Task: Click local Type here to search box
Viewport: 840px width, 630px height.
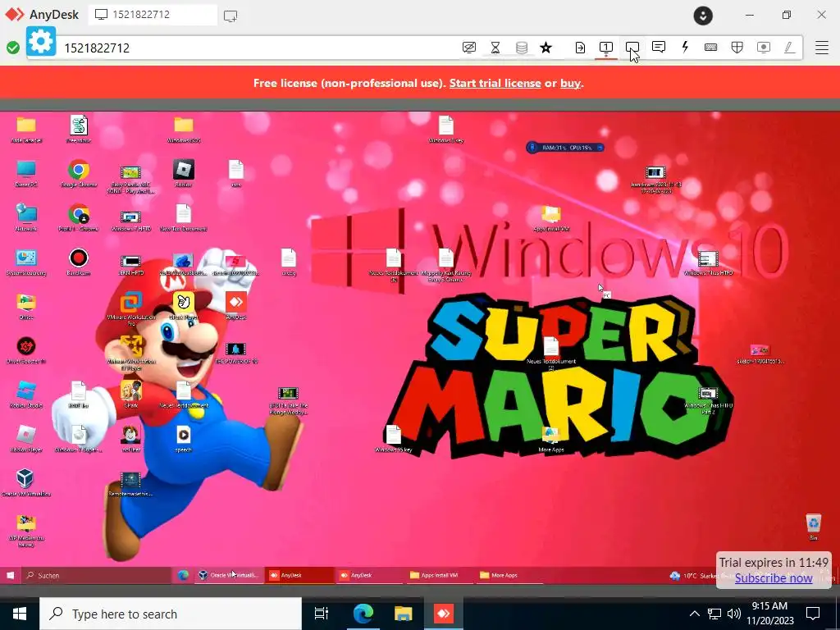Action: [x=171, y=614]
